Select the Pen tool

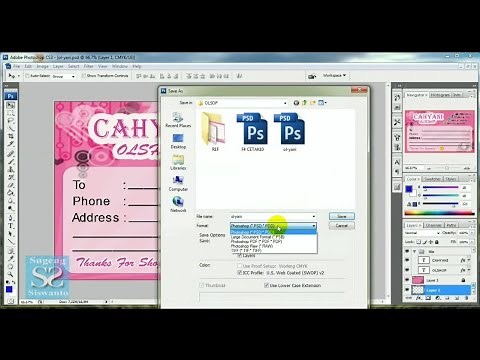10,218
